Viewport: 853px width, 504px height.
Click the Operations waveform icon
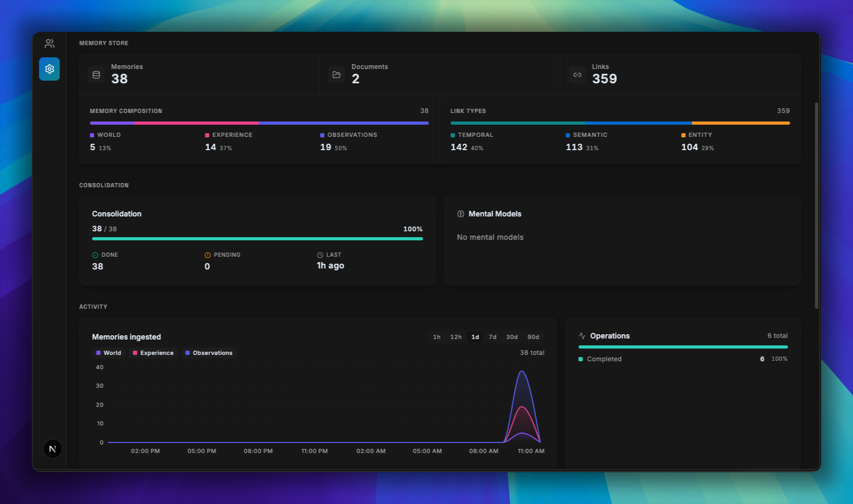[x=582, y=335]
